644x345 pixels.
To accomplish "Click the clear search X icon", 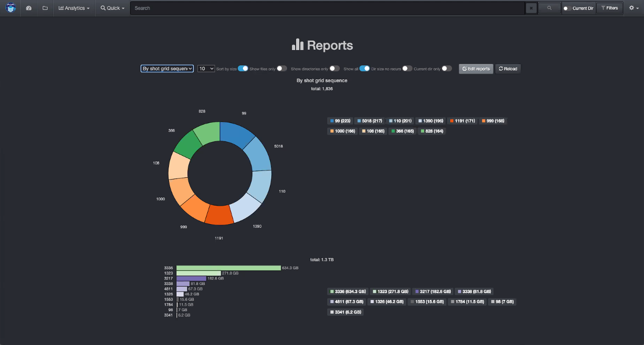I will [530, 8].
